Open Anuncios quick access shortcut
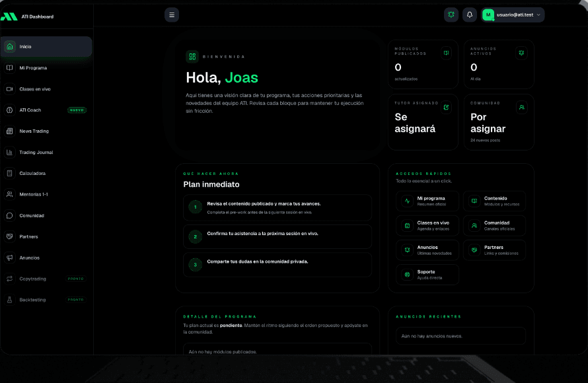Viewport: 588px width, 383px height. pyautogui.click(x=427, y=250)
